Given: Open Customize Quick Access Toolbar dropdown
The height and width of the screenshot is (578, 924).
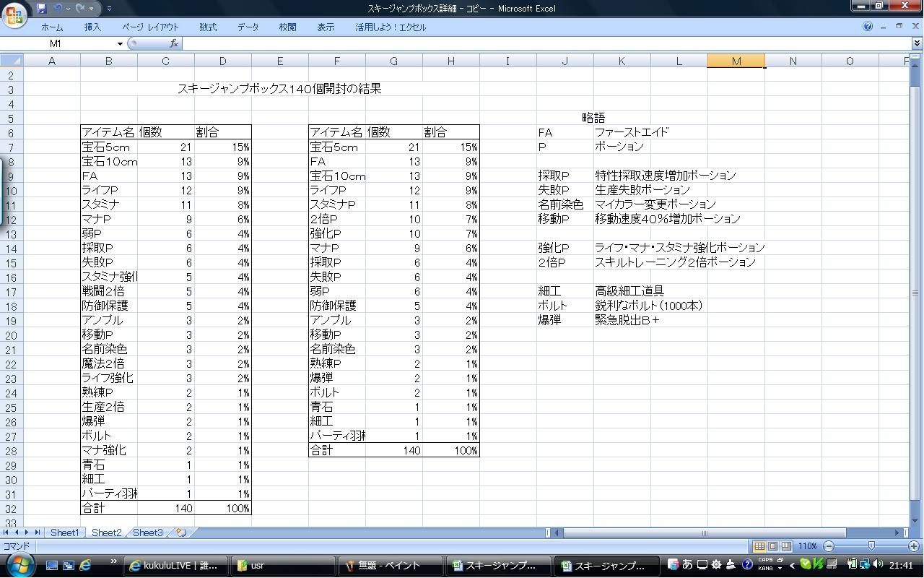Looking at the screenshot, I should pos(109,9).
